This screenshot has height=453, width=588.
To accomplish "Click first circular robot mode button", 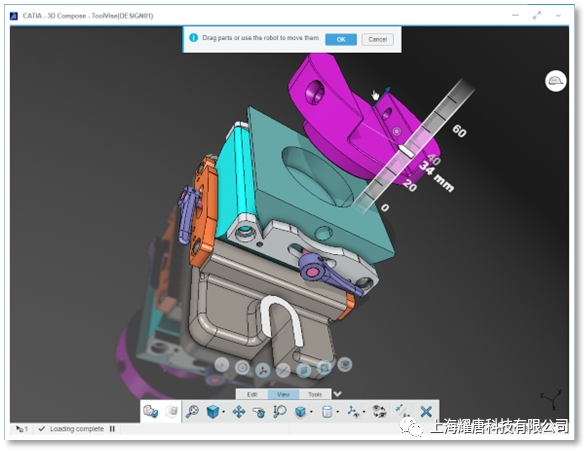I will [222, 364].
